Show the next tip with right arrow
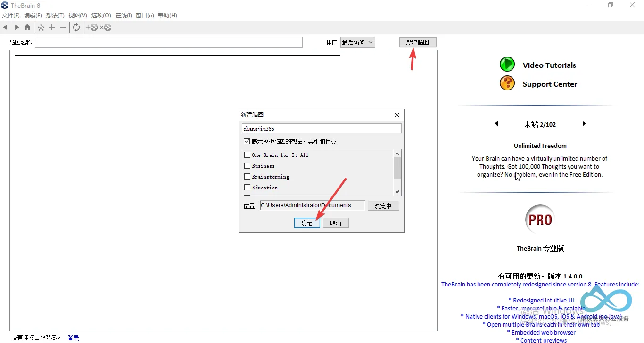This screenshot has width=644, height=343. (584, 124)
